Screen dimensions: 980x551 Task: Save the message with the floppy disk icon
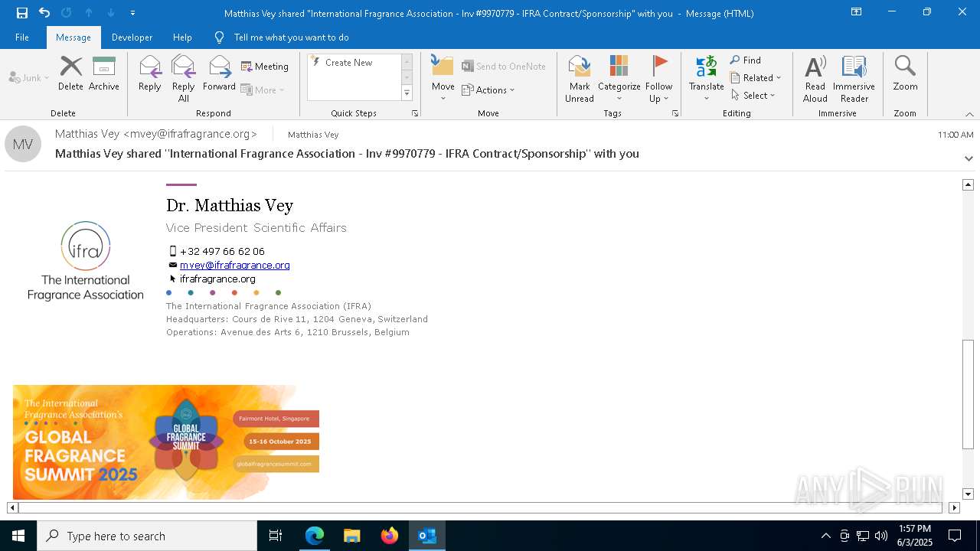(21, 13)
